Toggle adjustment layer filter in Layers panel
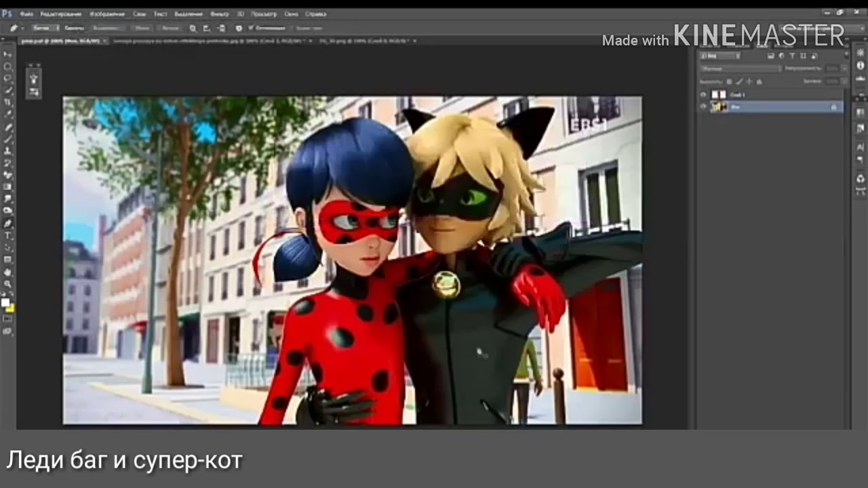 (x=781, y=56)
